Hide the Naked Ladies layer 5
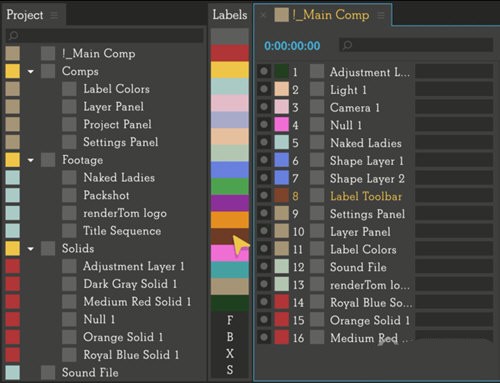Image resolution: width=500 pixels, height=383 pixels. (264, 142)
